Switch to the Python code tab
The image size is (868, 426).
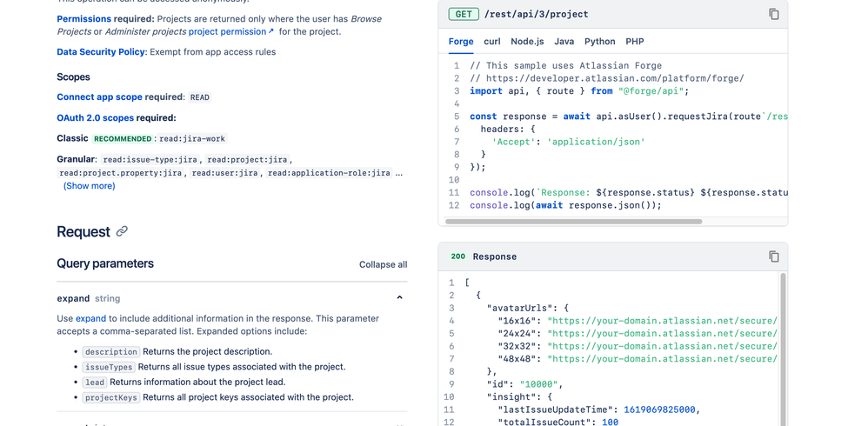599,42
